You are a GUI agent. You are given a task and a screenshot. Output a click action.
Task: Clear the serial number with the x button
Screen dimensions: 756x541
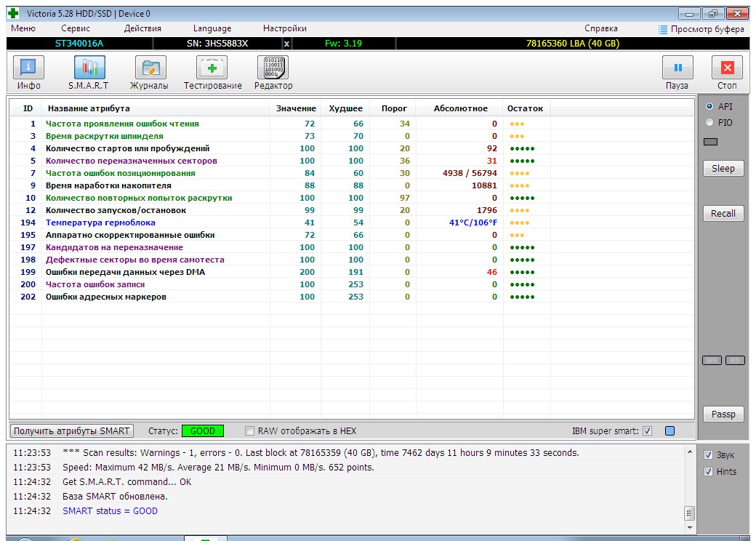click(286, 44)
